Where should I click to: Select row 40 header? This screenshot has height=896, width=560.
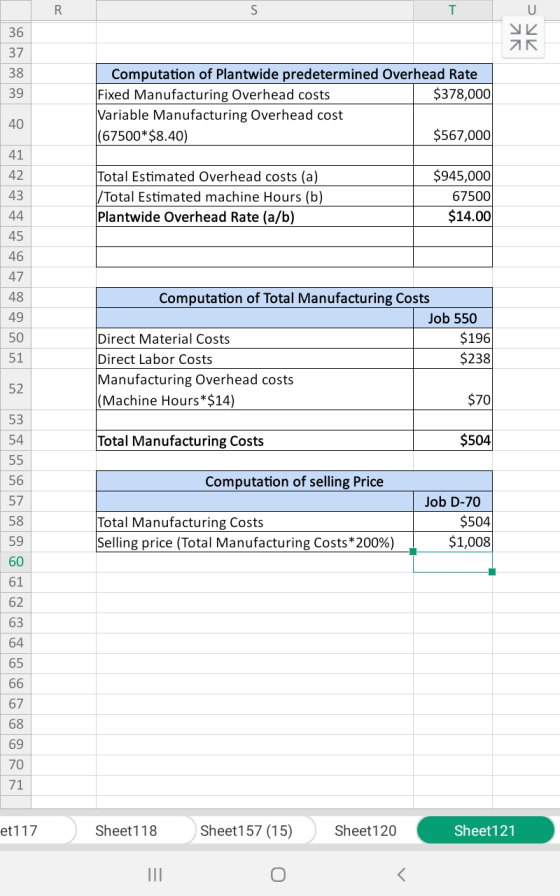[x=15, y=125]
